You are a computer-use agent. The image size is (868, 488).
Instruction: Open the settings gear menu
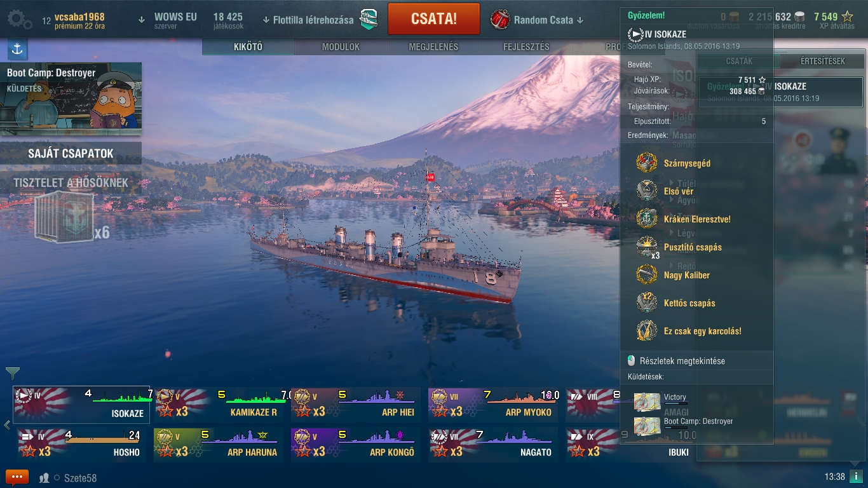19,20
